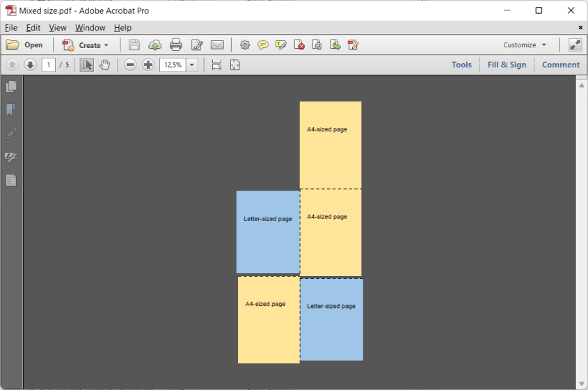Expand the zoom level dropdown
This screenshot has height=390, width=588.
(x=192, y=65)
